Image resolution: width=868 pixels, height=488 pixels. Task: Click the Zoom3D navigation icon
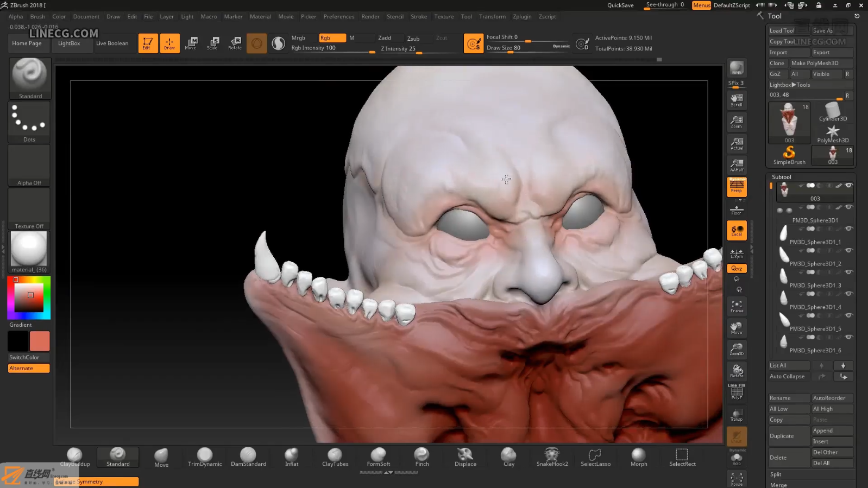tap(737, 349)
